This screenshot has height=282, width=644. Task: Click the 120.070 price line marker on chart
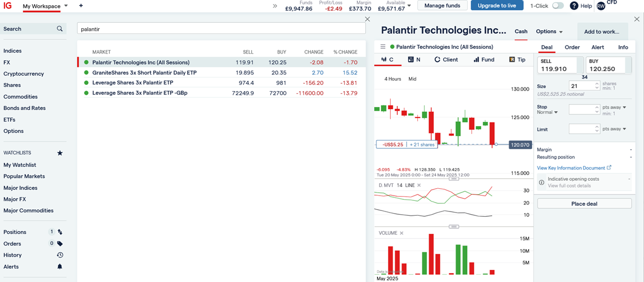[520, 145]
